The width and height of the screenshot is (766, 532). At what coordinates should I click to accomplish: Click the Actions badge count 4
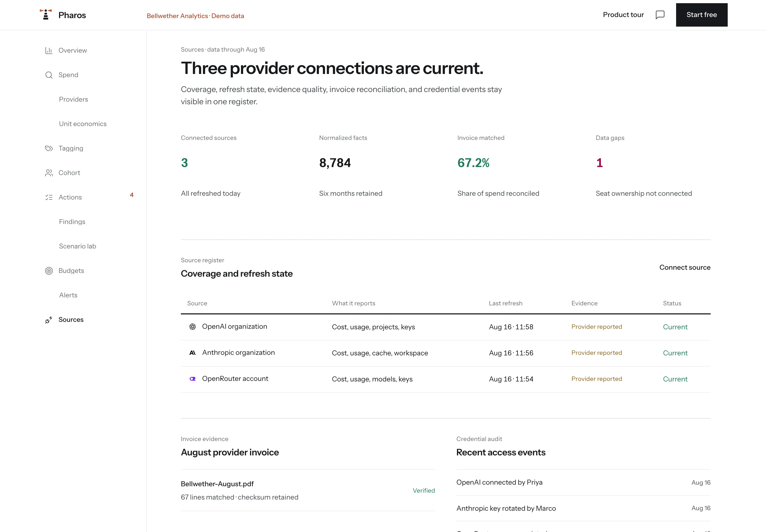coord(132,195)
